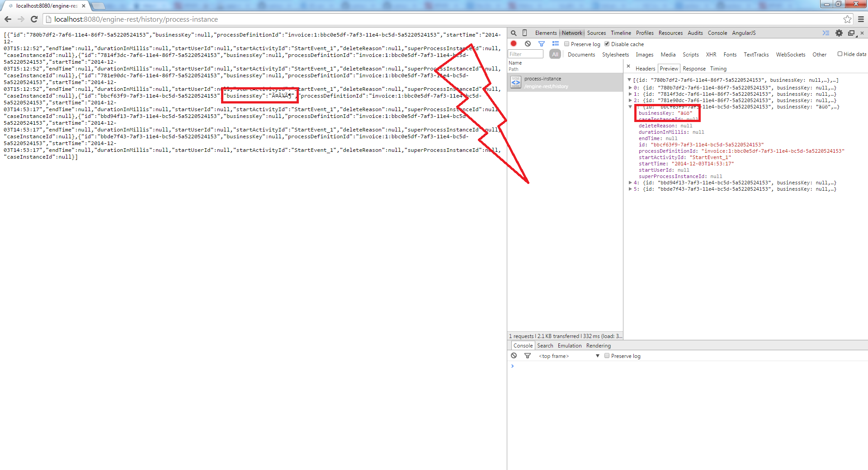Viewport: 868px width, 470px height.
Task: Enable Preserve log in the Console drawer
Action: [x=607, y=356]
